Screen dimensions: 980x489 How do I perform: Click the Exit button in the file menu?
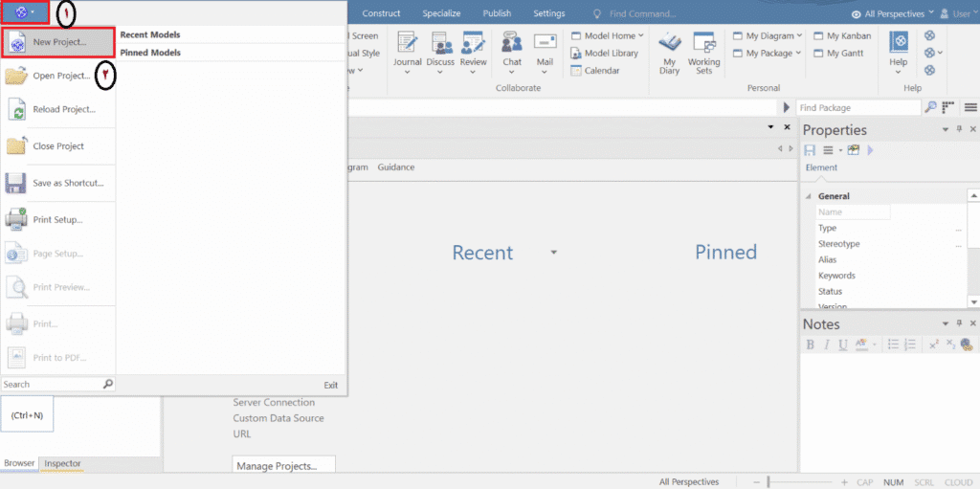coord(330,386)
